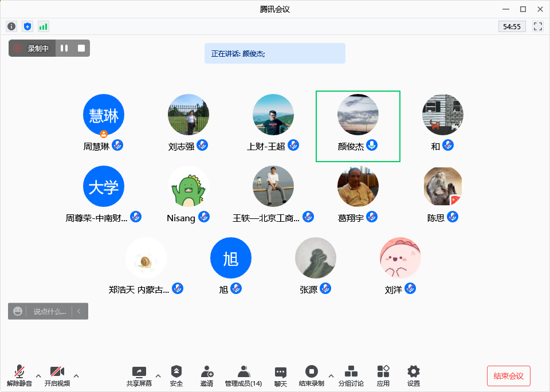Click 张源's muted mic icon
Image resolution: width=550 pixels, height=392 pixels.
tap(325, 288)
